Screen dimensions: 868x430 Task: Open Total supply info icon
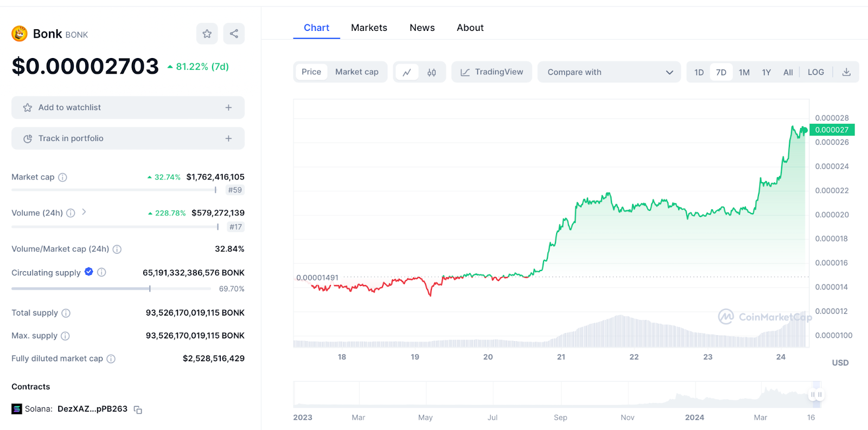66,313
